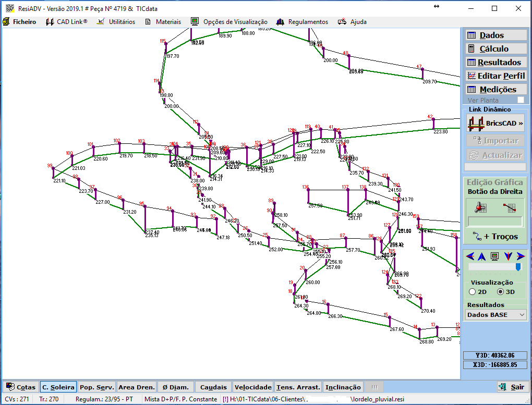This screenshot has width=532, height=405.
Task: Click the Cálculo button
Action: (x=495, y=49)
